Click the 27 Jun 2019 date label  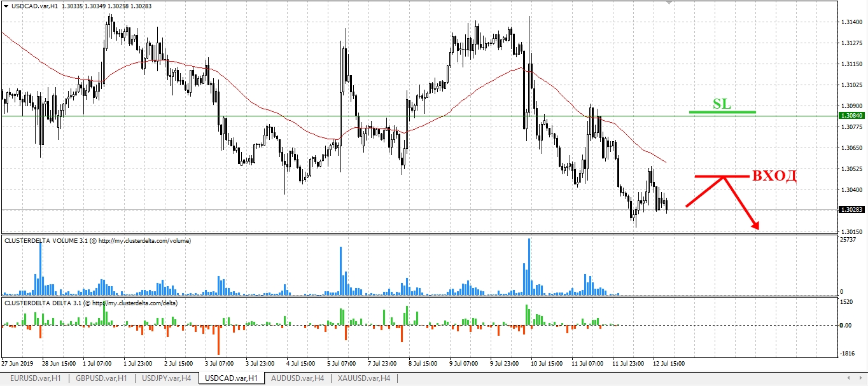pos(18,364)
